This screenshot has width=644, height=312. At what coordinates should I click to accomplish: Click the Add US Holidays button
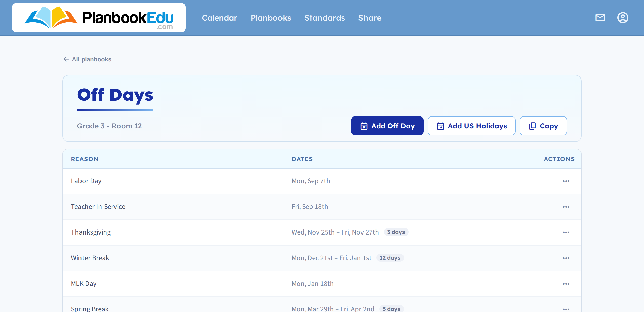(472, 126)
